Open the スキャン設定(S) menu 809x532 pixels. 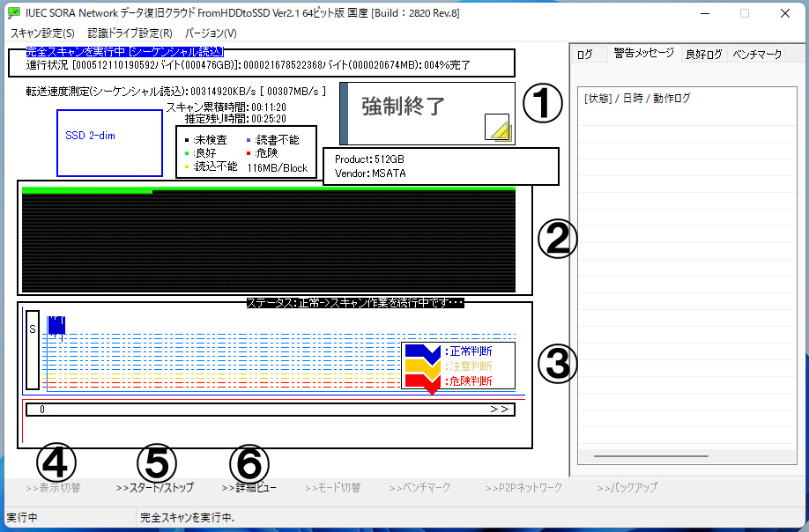pos(42,33)
